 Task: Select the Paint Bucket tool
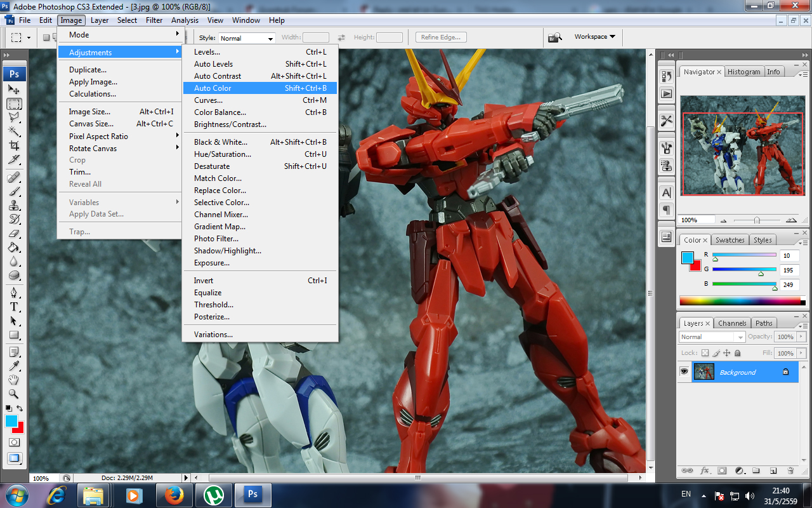coord(14,248)
